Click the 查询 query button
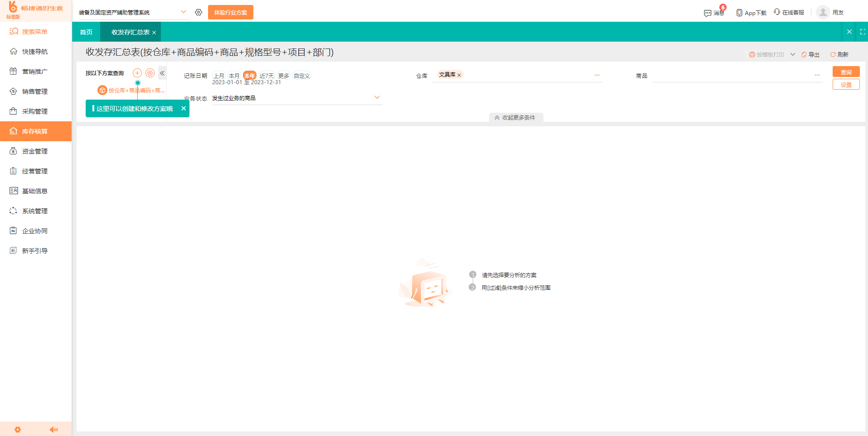The height and width of the screenshot is (436, 868). coord(846,72)
